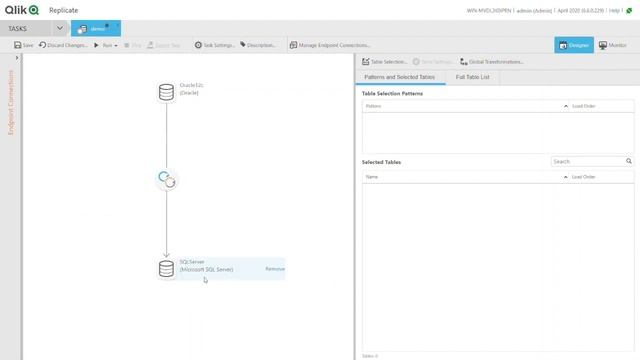This screenshot has width=640, height=360.
Task: Click the Export Task toolbar button
Action: 164,45
